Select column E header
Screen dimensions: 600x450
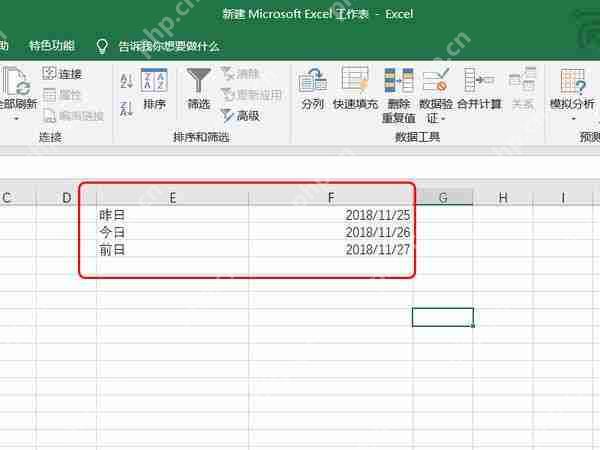click(x=173, y=197)
